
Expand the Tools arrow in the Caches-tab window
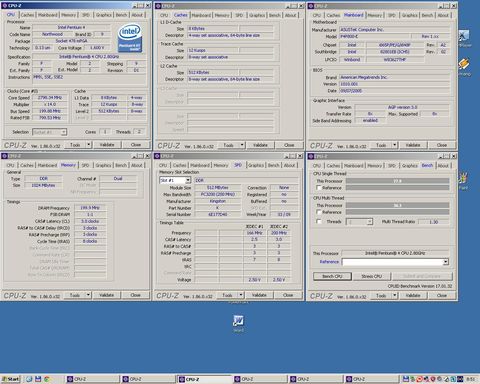click(242, 145)
